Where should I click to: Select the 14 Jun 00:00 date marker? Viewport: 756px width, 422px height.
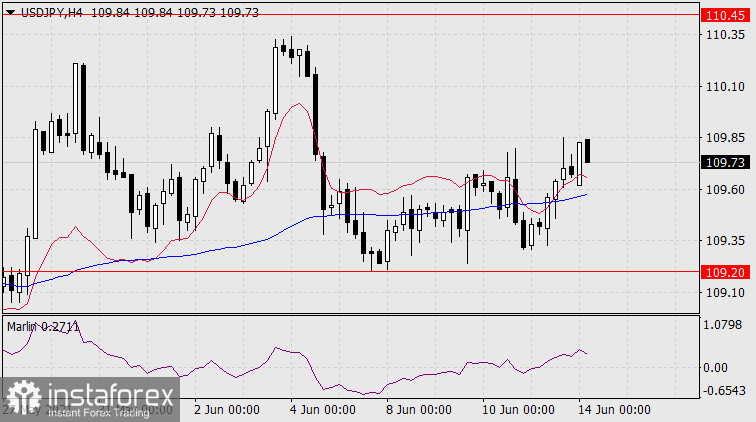pyautogui.click(x=616, y=409)
